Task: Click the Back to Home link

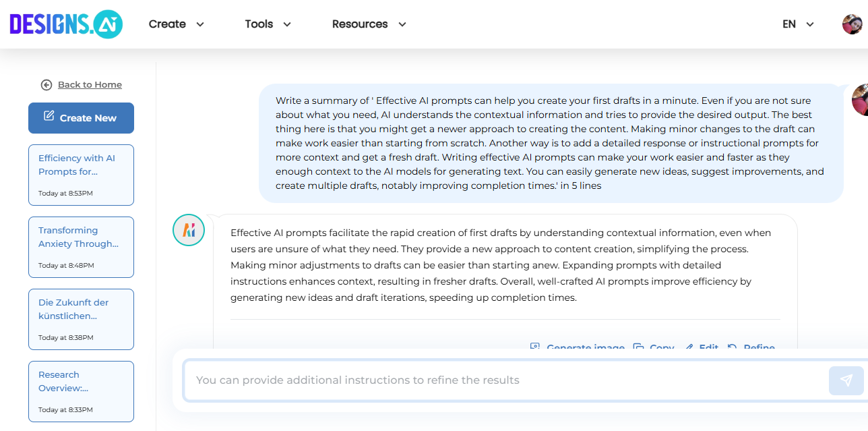Action: [90, 84]
